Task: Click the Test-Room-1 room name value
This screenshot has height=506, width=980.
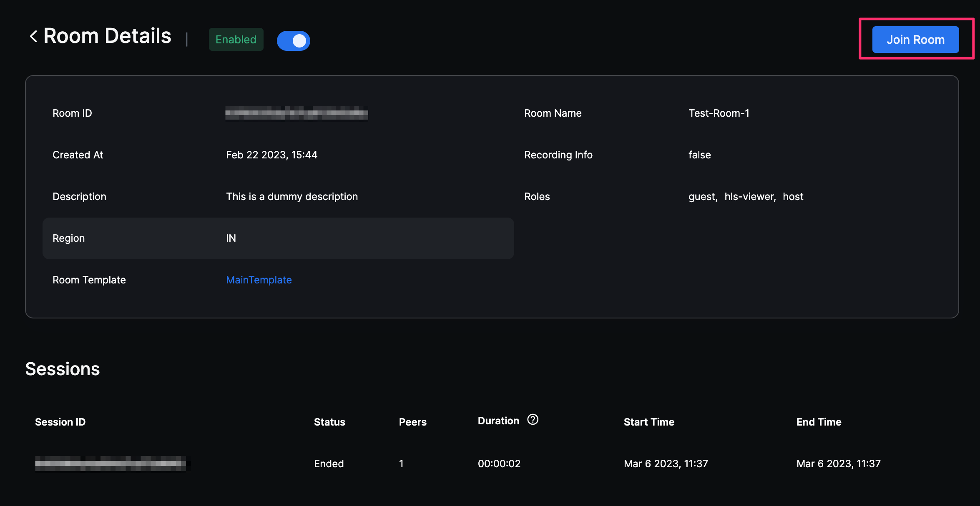Action: tap(719, 113)
